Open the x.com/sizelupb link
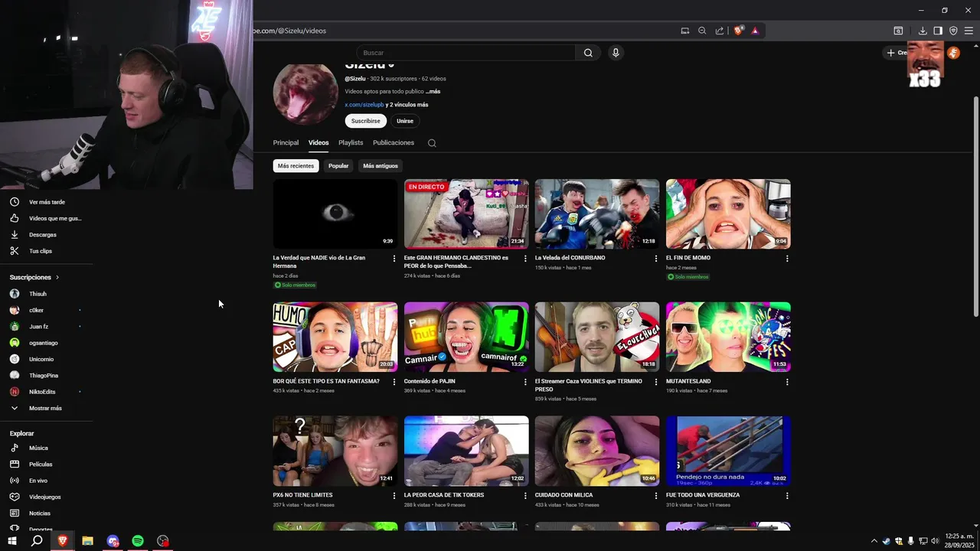Screen dimensions: 980x551 click(364, 104)
